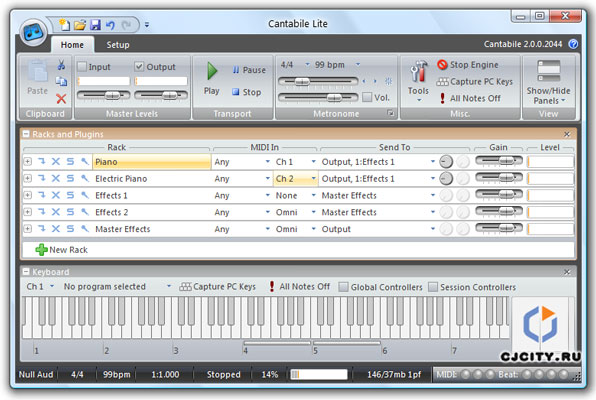
Task: Open settings wrench for Piano rack
Action: point(85,162)
